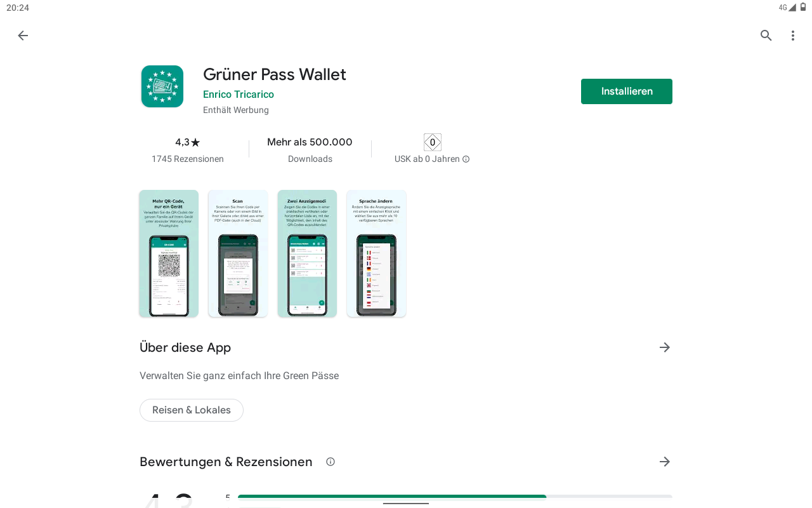Tap the 4,3 star rating
This screenshot has height=508, width=812.
pyautogui.click(x=188, y=142)
